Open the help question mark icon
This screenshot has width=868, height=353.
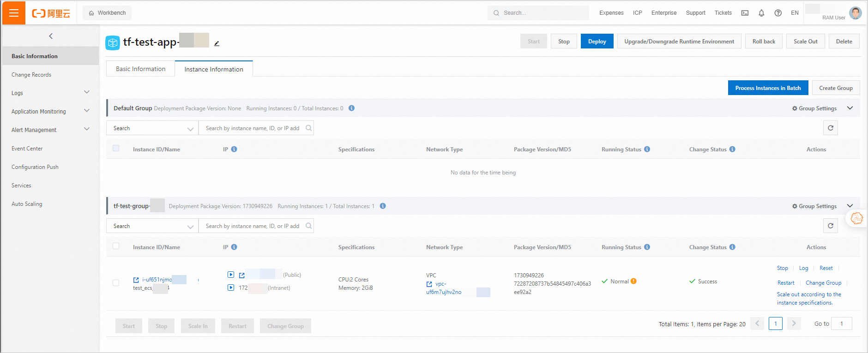pyautogui.click(x=778, y=13)
